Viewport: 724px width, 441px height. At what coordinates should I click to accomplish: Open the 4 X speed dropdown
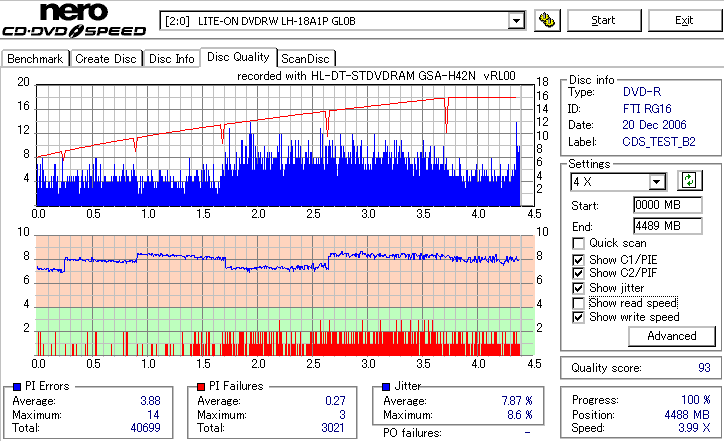click(x=656, y=182)
